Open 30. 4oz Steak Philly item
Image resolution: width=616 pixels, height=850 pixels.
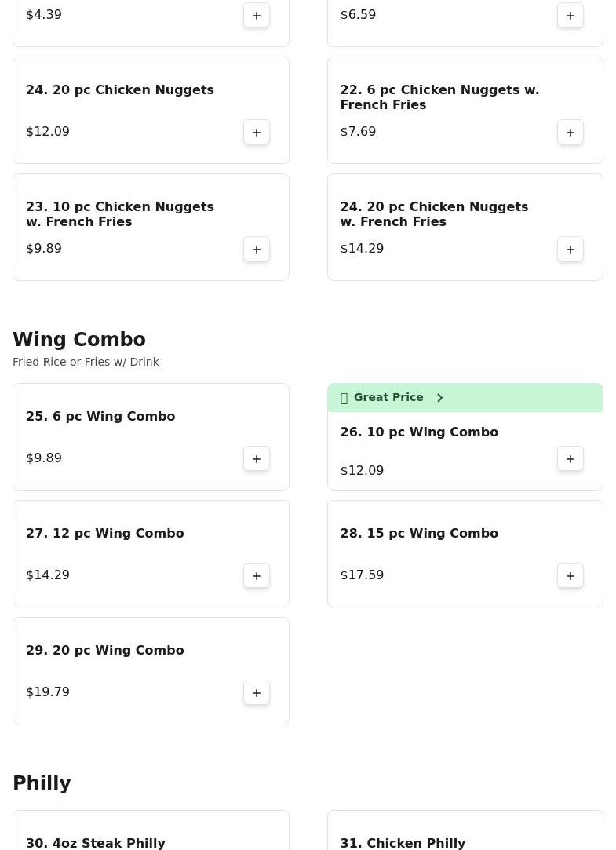(x=96, y=843)
